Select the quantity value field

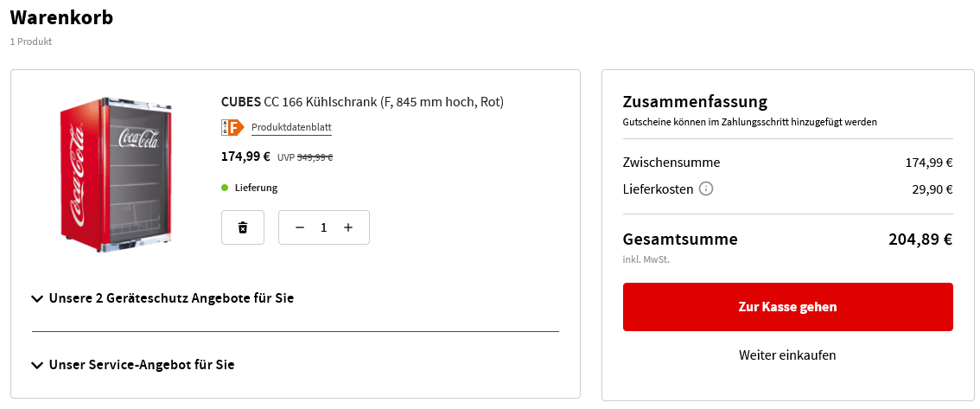coord(324,227)
